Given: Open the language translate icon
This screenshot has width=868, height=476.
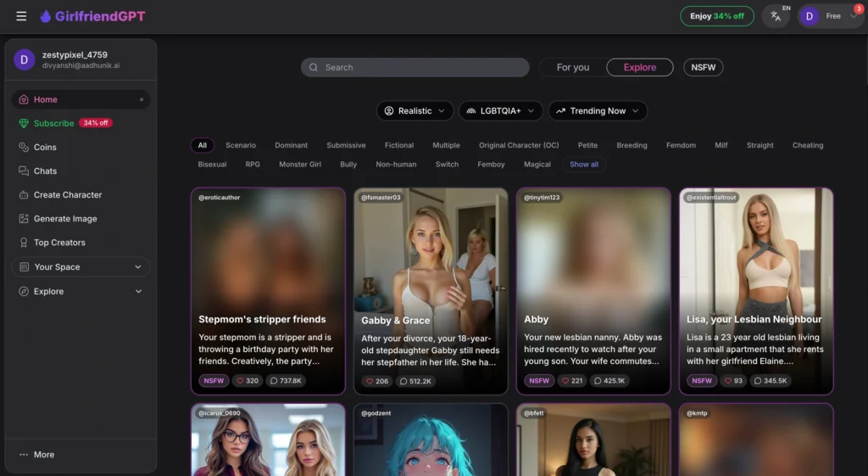Looking at the screenshot, I should pyautogui.click(x=776, y=16).
